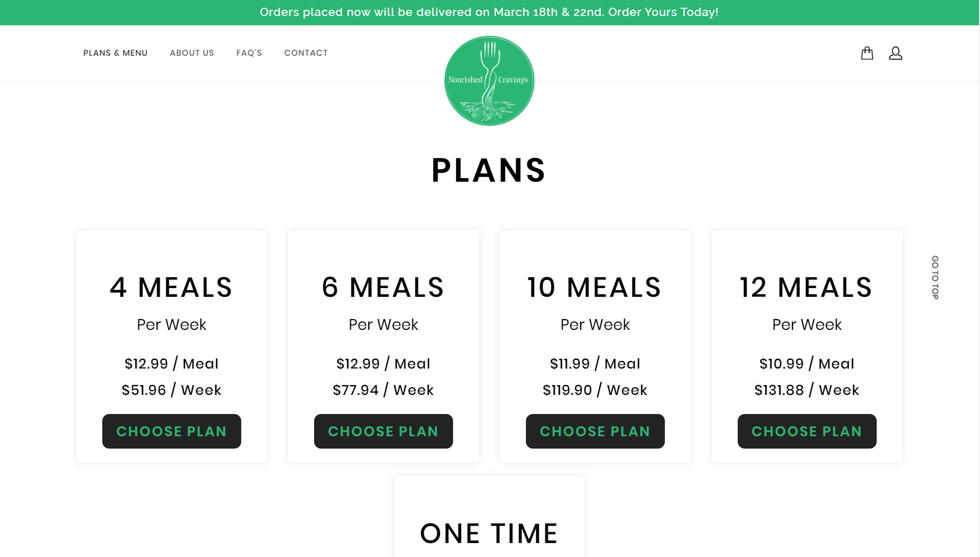This screenshot has width=980, height=557.
Task: Click the $77.94 / Week price text
Action: [383, 390]
